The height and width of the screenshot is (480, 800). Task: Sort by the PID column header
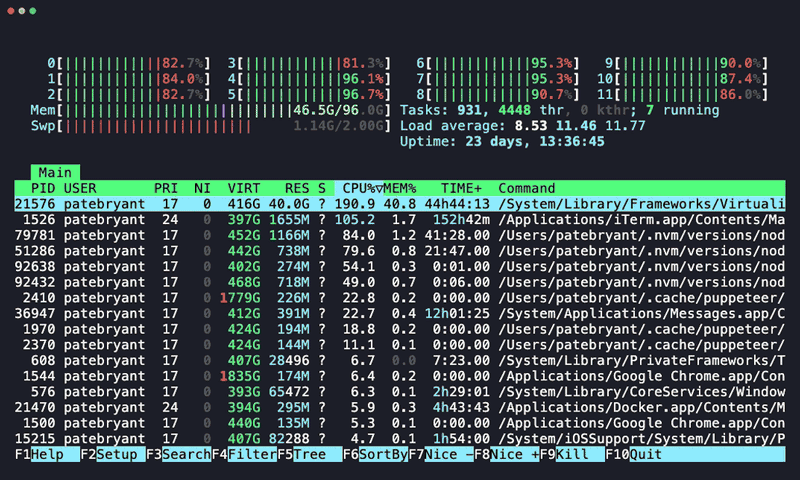(x=43, y=188)
